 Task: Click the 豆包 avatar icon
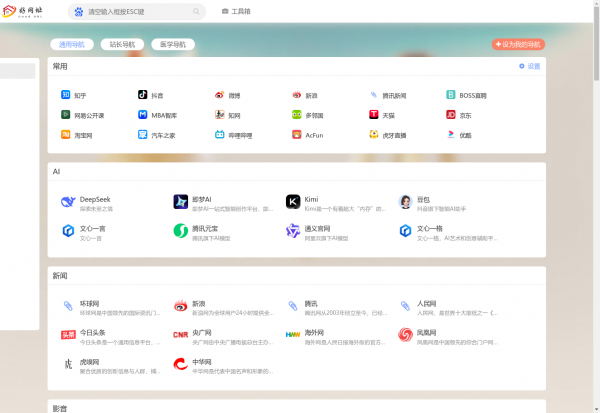click(x=406, y=202)
